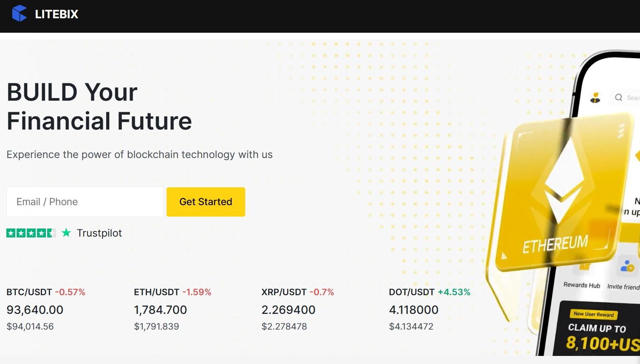Click the search magnifier icon on phone

coord(619,97)
